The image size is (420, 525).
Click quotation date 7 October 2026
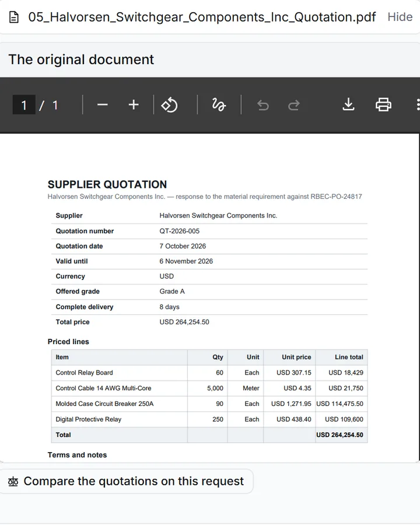[183, 246]
